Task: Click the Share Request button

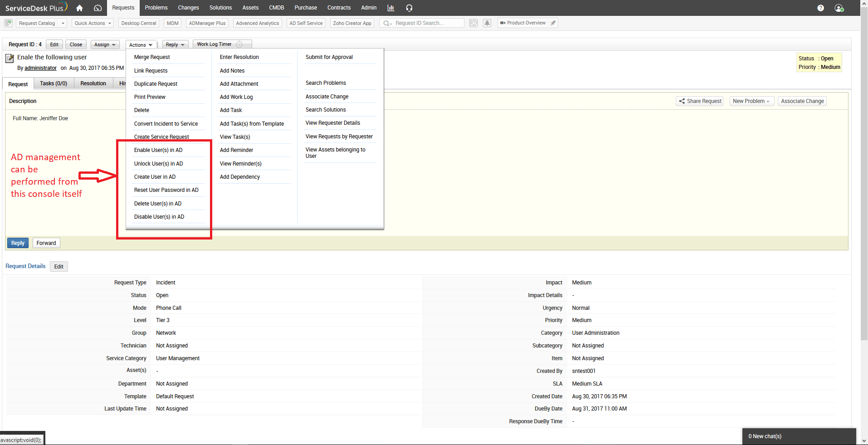Action: pyautogui.click(x=700, y=101)
